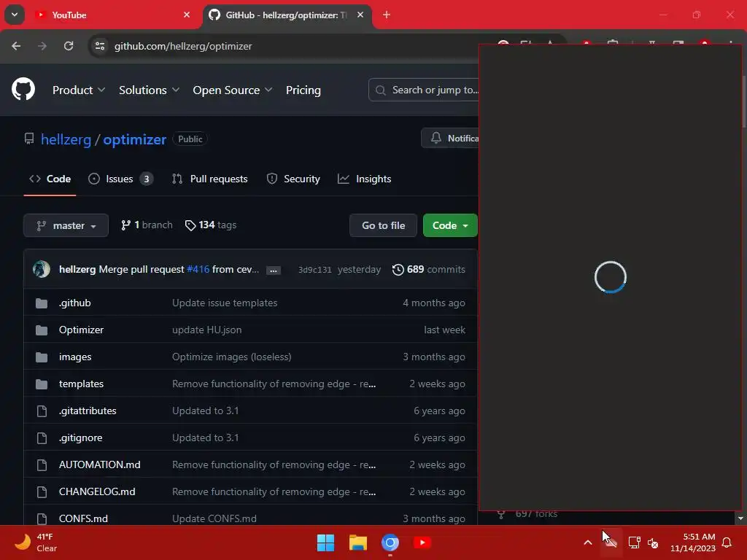This screenshot has width=747, height=560.
Task: Focus the Search or jump to field
Action: click(424, 90)
